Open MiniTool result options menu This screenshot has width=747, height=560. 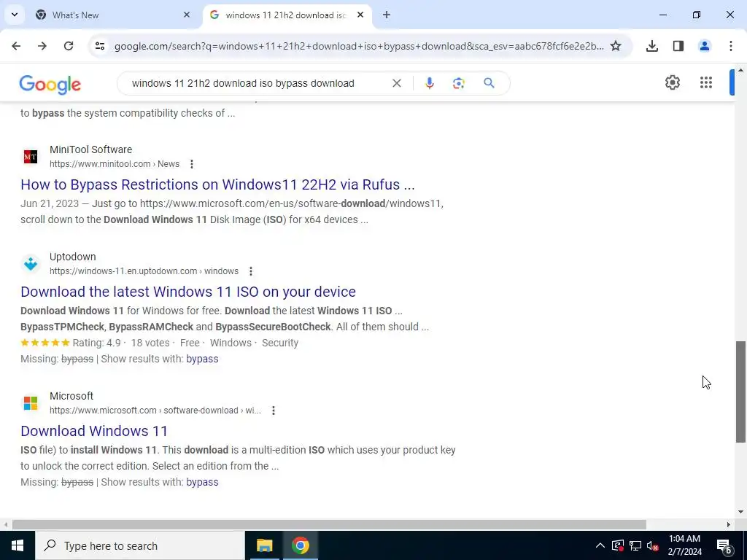pos(192,164)
